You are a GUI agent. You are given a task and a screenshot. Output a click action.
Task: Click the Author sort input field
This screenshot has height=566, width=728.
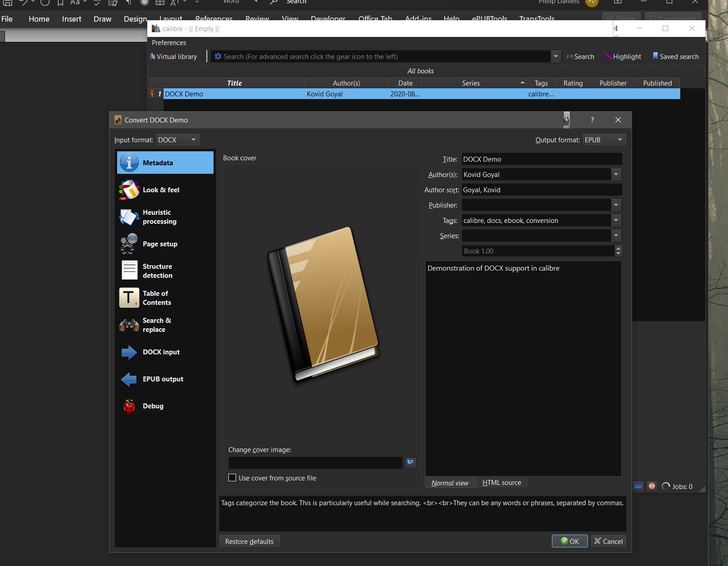542,190
